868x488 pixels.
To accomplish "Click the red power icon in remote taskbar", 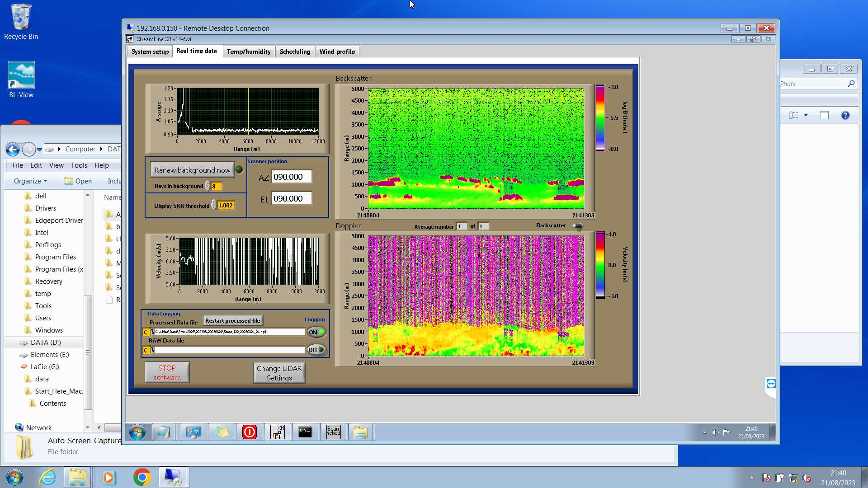I will (249, 432).
